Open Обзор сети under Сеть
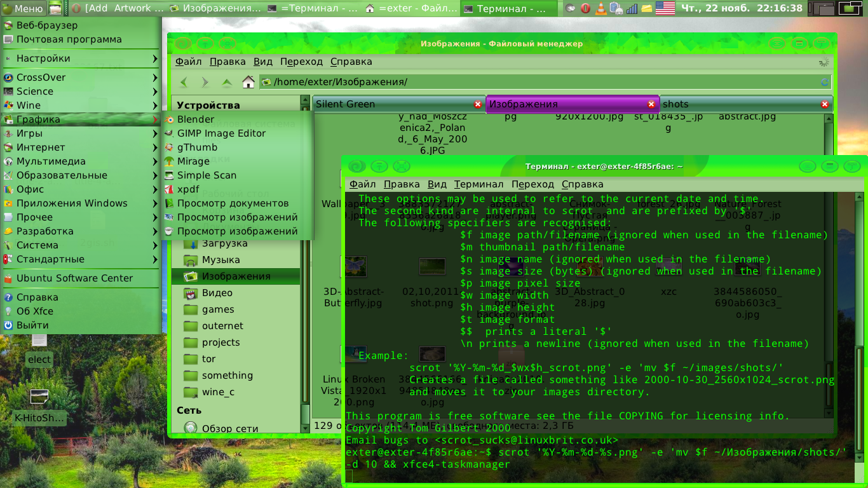 coord(235,429)
